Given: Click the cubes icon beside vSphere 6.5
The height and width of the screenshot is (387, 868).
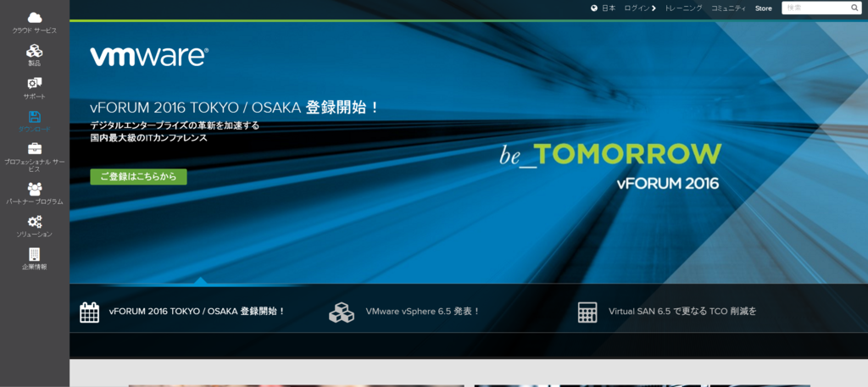Looking at the screenshot, I should click(x=342, y=312).
